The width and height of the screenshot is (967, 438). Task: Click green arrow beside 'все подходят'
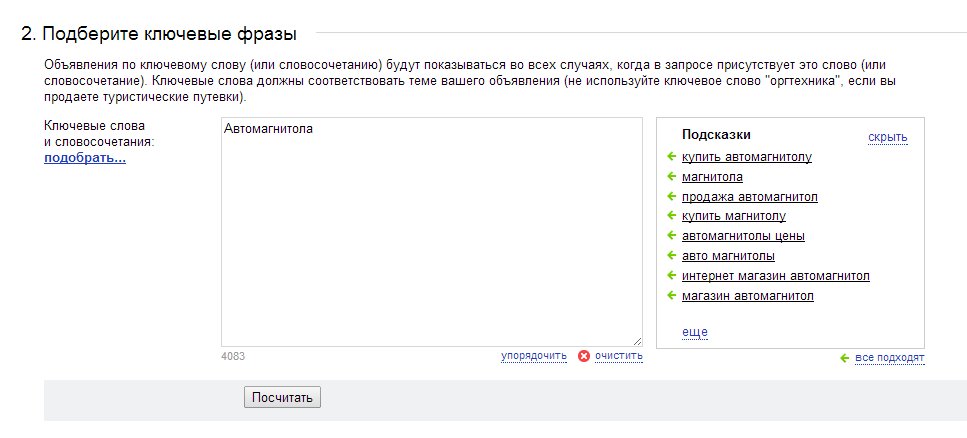click(845, 358)
